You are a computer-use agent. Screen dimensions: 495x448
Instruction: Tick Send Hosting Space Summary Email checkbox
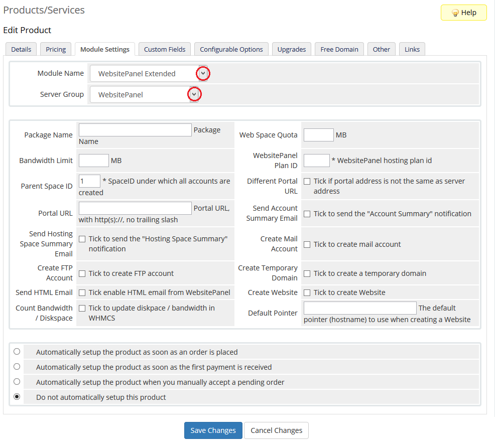click(x=82, y=239)
